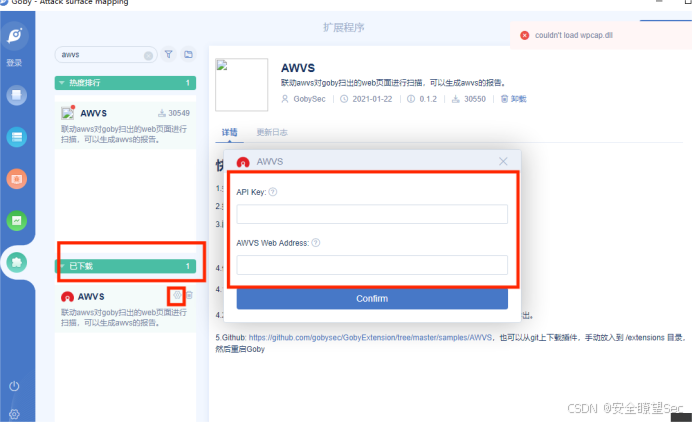The image size is (692, 422).
Task: Open the green report chart sidebar icon
Action: coord(16,220)
